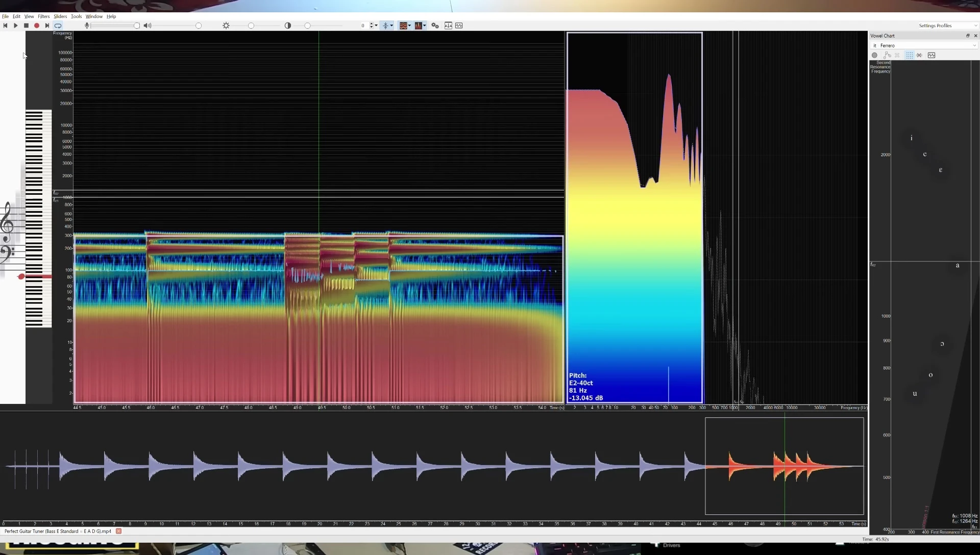
Task: Open the View menu
Action: point(29,16)
